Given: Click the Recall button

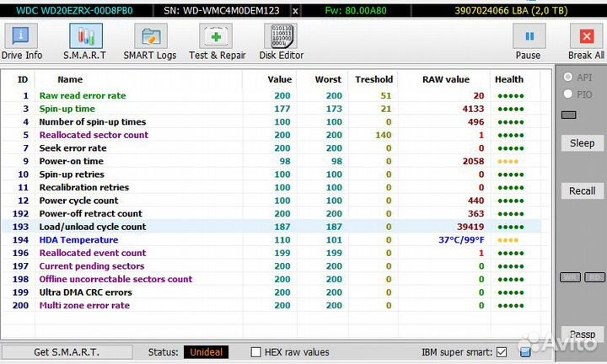Looking at the screenshot, I should [582, 190].
